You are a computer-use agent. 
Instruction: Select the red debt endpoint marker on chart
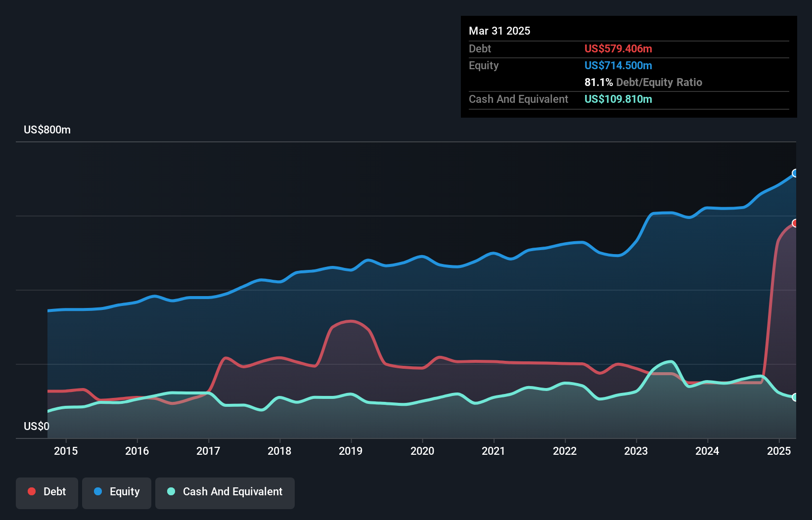coord(795,224)
